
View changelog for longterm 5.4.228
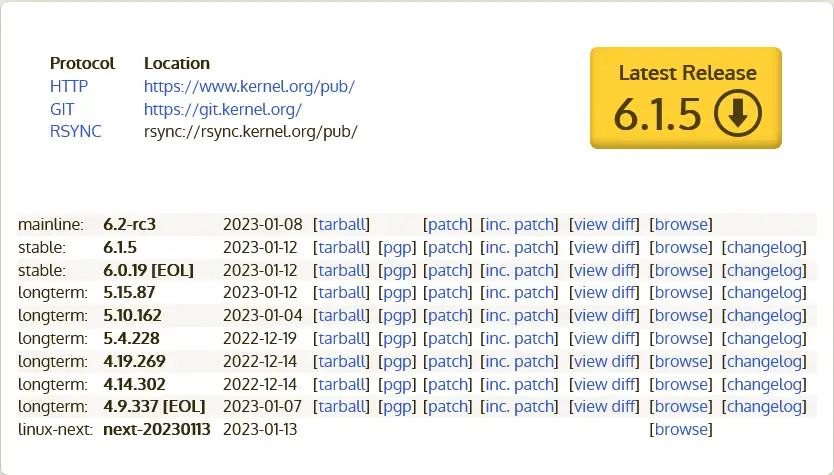click(764, 338)
